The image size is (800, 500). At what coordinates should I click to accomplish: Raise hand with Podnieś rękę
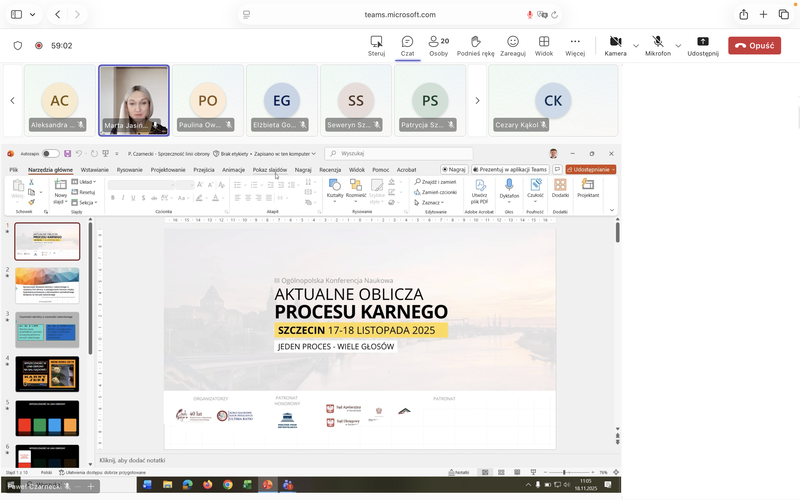[476, 45]
